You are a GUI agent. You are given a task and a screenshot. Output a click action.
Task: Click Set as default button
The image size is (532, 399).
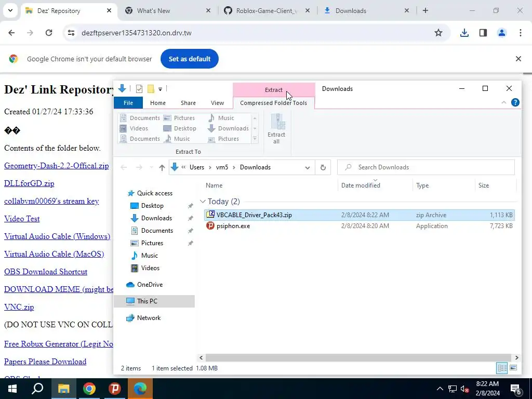190,59
